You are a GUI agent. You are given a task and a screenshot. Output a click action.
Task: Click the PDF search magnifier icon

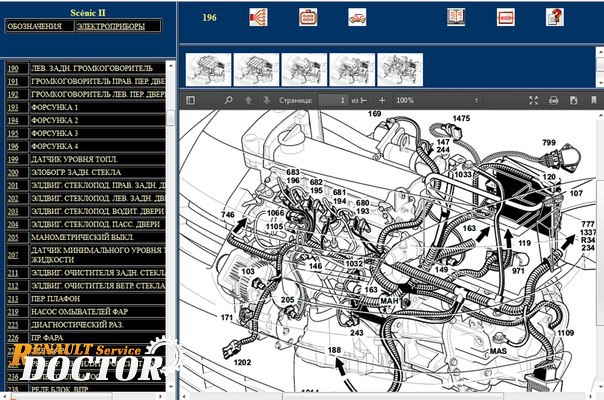coord(229,100)
